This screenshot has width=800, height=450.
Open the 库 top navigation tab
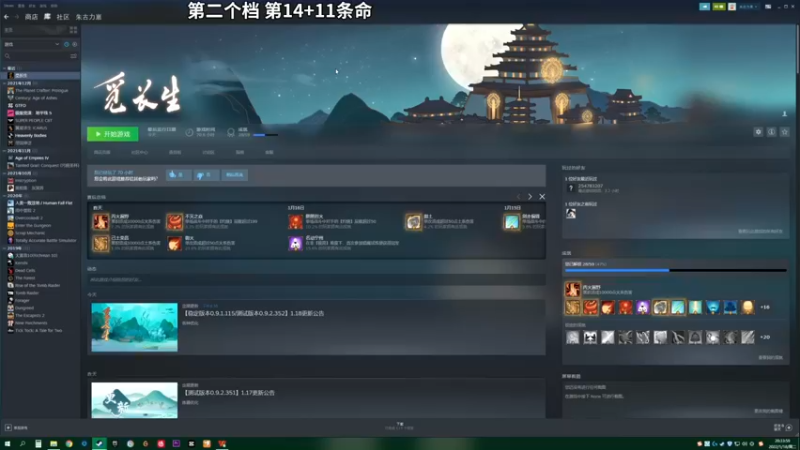coord(47,17)
